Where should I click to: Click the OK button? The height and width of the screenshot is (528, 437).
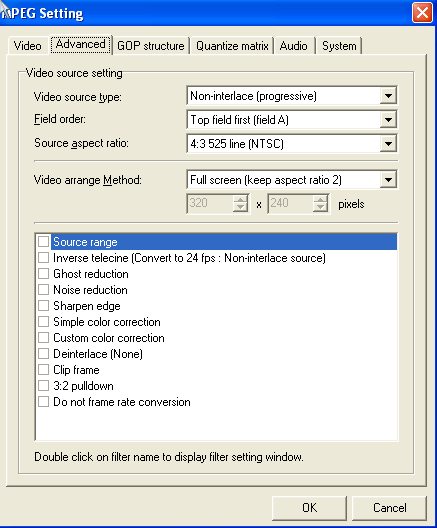[309, 507]
